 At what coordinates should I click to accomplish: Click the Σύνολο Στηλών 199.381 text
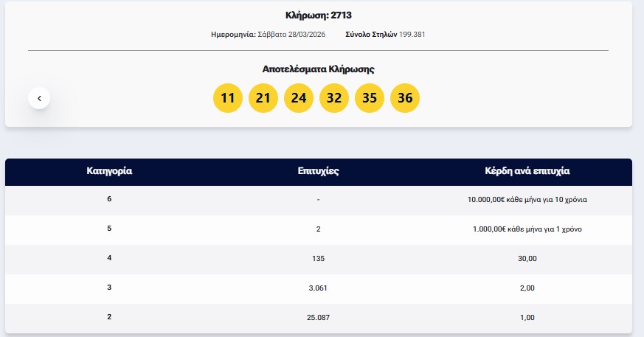[x=385, y=35]
